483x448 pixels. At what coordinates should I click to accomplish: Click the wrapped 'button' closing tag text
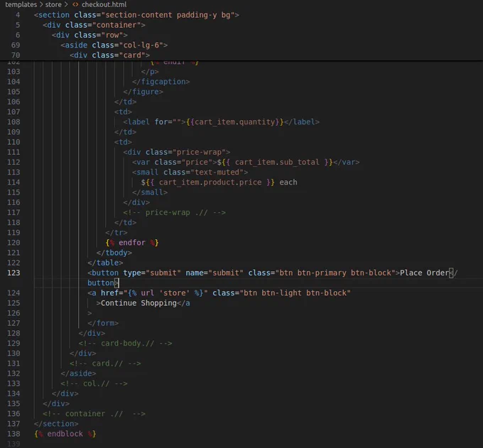click(101, 283)
